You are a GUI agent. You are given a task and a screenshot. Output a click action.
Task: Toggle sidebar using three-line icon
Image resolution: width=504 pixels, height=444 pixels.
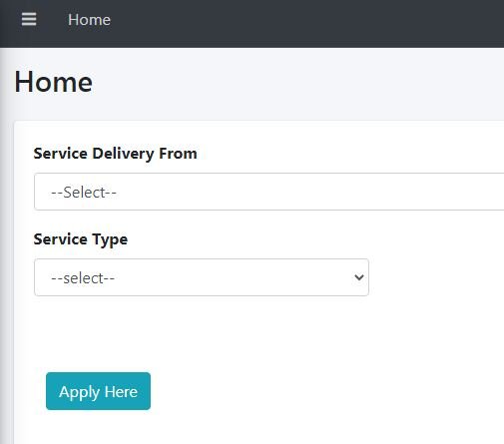(29, 19)
